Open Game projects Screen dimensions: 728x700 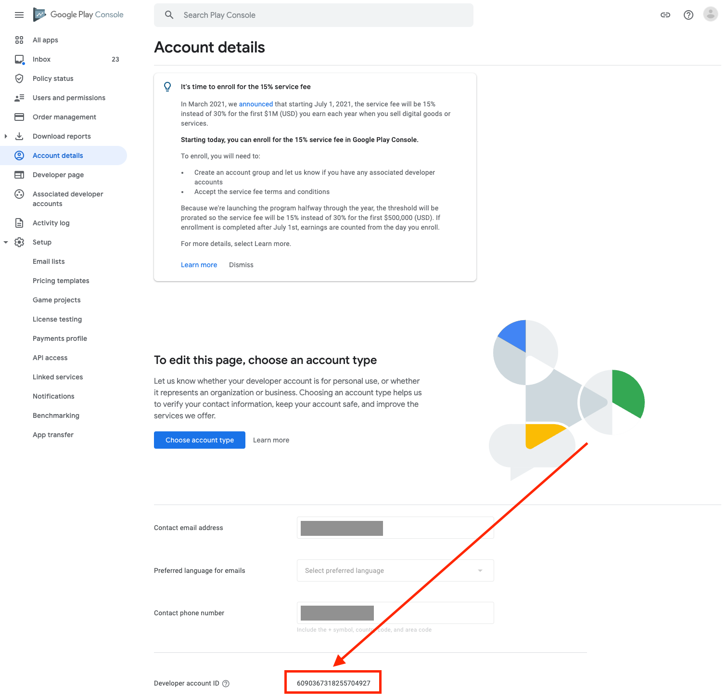pyautogui.click(x=57, y=300)
